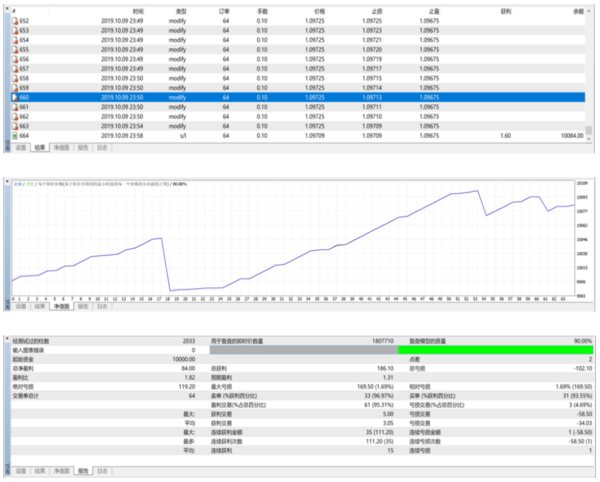
Task: Click the icon of highlighted row 660
Action: (14, 97)
